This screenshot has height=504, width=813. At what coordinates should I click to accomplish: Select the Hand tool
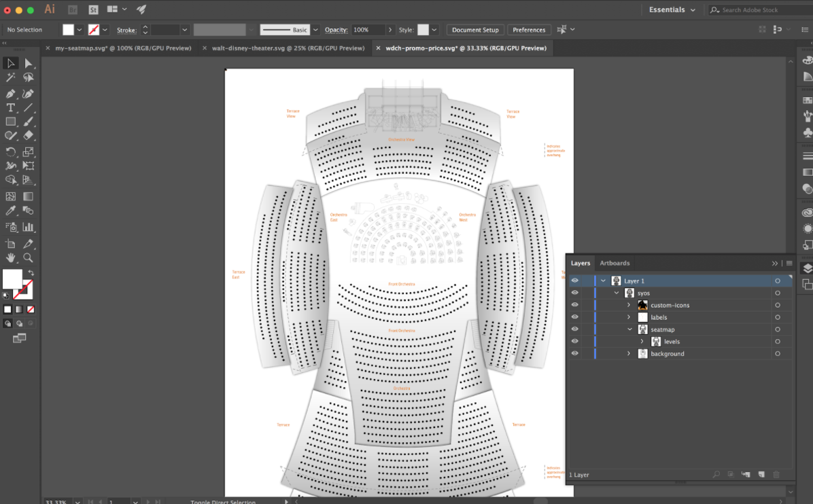click(x=10, y=257)
